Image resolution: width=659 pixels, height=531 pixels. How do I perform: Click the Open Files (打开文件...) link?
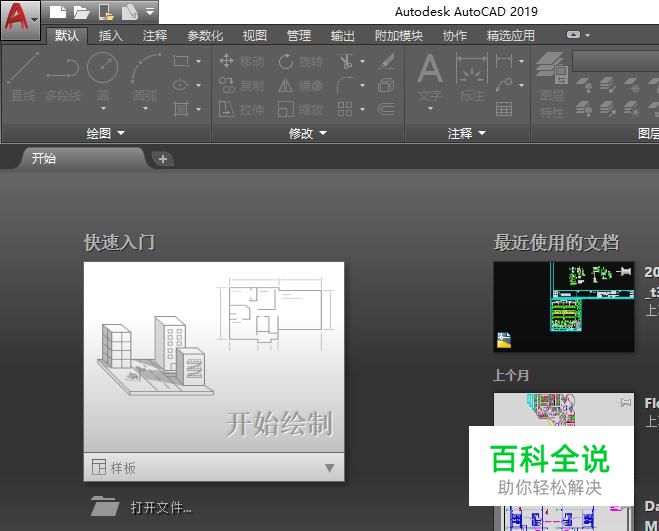click(160, 508)
